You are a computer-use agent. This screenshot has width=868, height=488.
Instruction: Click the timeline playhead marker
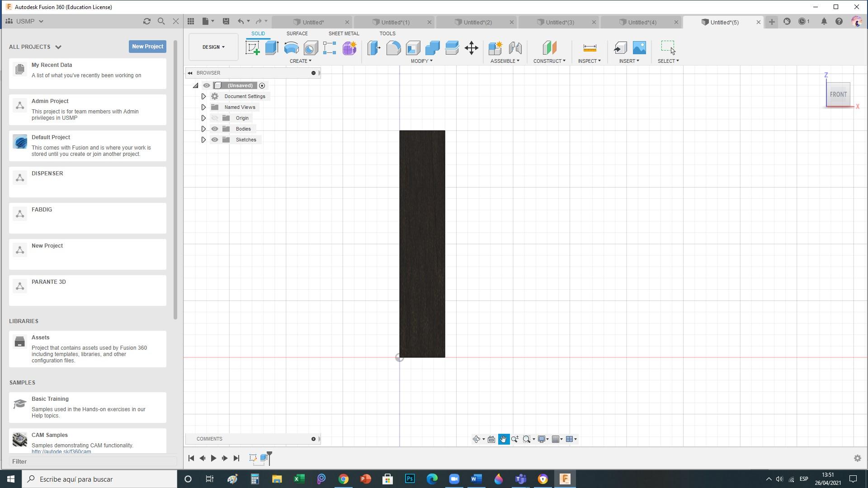(269, 457)
